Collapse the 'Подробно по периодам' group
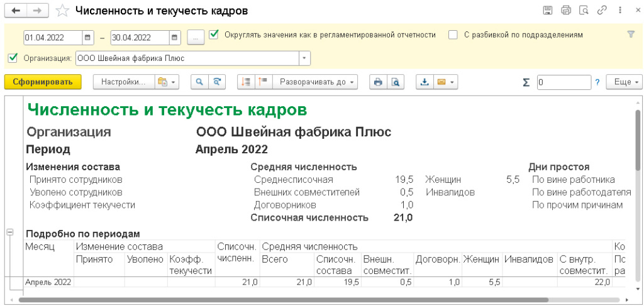 9,232
